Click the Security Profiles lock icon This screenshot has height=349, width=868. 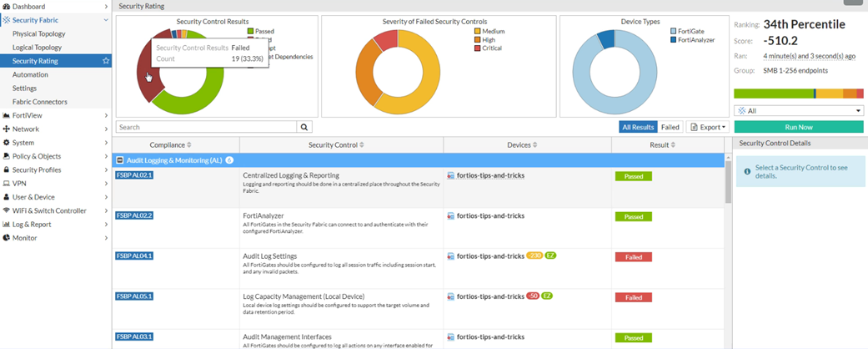(x=7, y=170)
